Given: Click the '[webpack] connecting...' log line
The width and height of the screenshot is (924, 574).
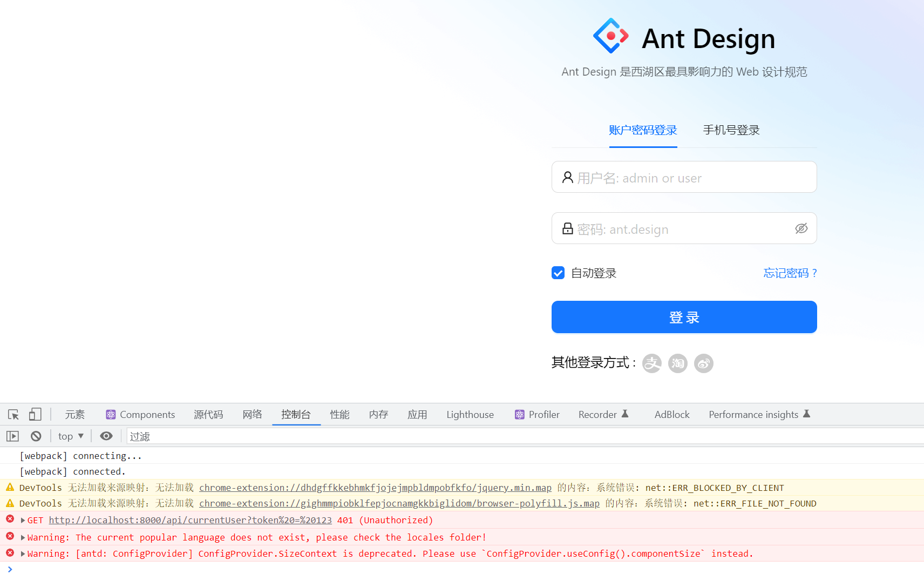Looking at the screenshot, I should (x=80, y=456).
